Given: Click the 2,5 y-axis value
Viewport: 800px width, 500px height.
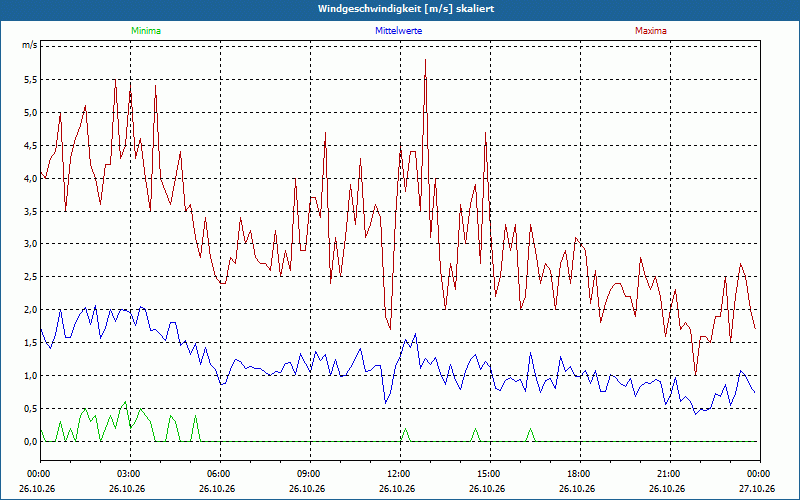Looking at the screenshot, I should click(x=31, y=277).
